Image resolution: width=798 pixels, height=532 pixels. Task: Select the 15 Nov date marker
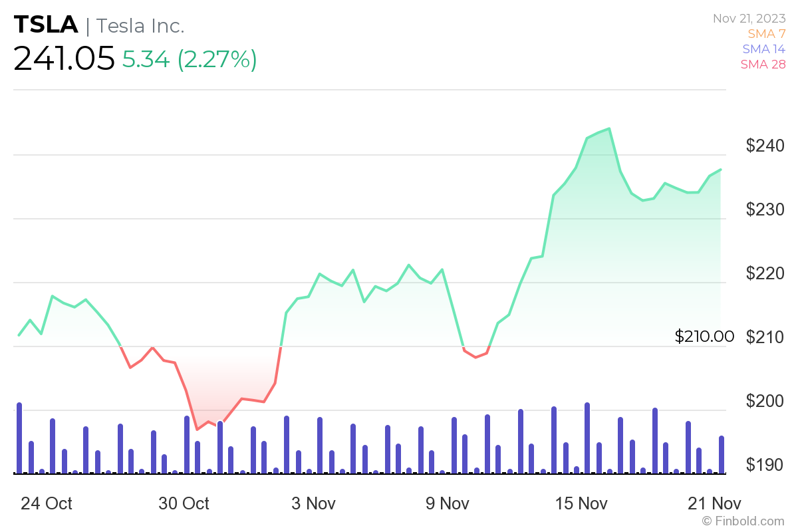pos(581,503)
